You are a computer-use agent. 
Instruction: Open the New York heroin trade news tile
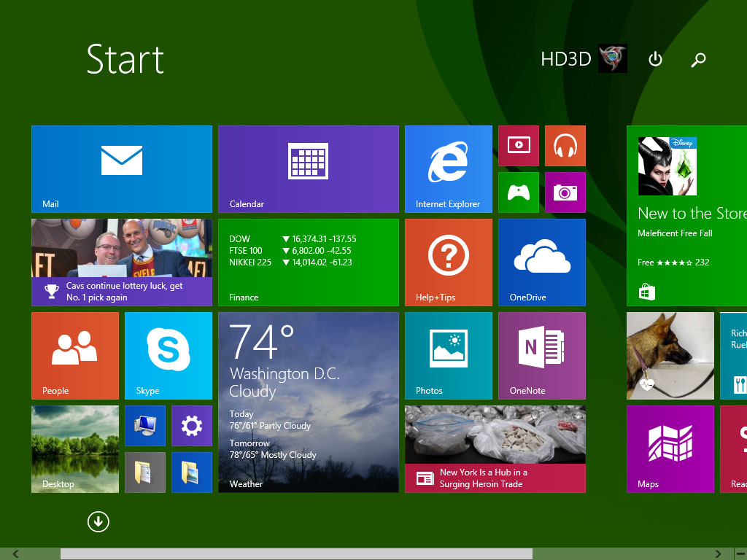495,449
